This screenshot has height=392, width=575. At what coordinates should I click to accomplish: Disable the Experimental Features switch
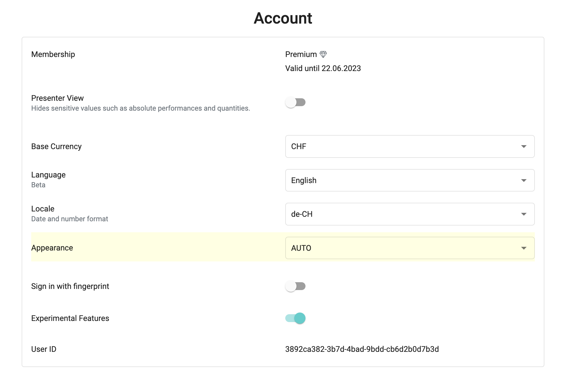pos(295,318)
